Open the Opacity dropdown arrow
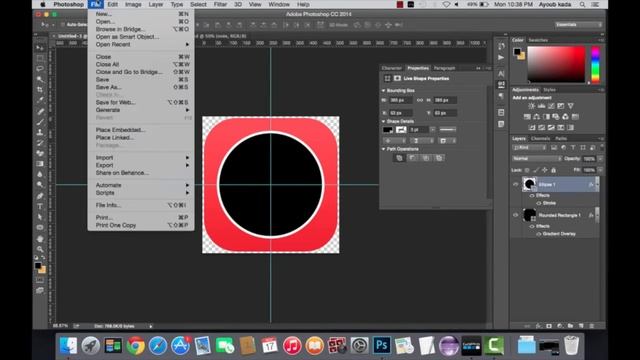 tap(600, 159)
